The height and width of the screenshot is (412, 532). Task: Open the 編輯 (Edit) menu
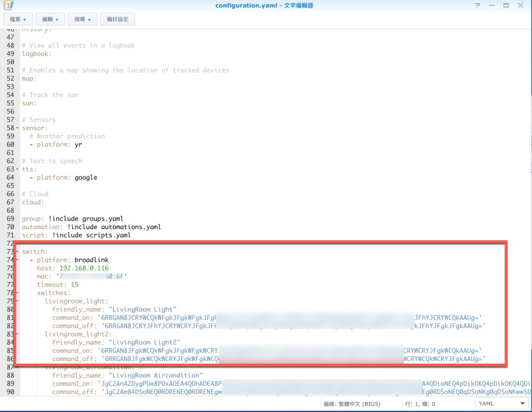click(50, 20)
